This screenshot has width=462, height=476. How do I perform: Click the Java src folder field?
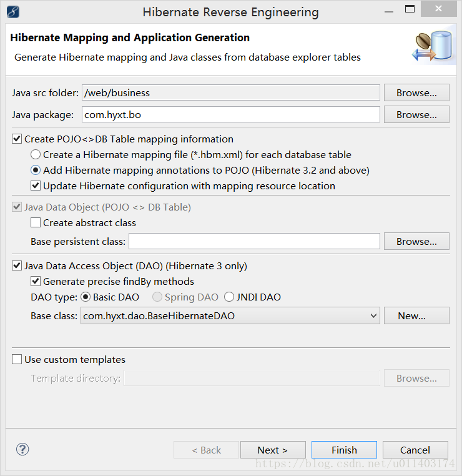(231, 92)
